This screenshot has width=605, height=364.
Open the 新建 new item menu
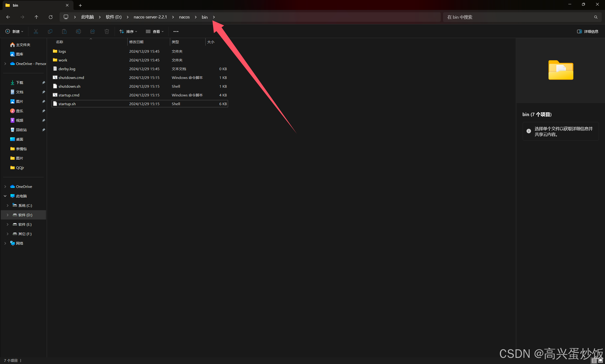(14, 31)
